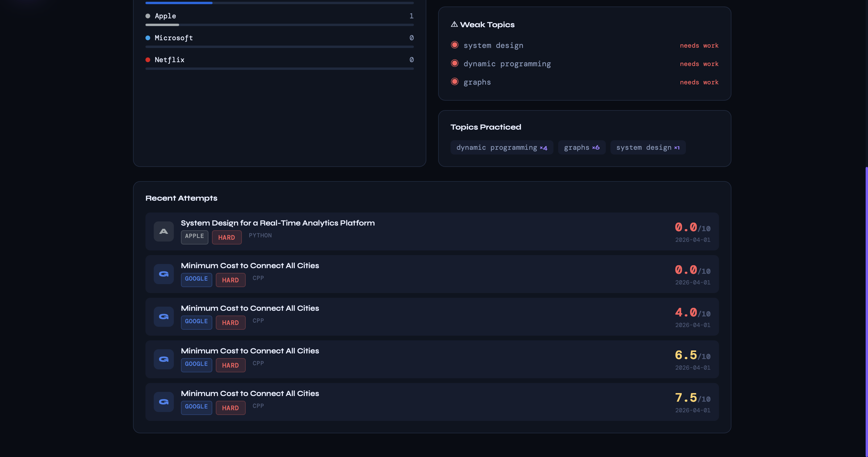
Task: Click the red marker next to system design
Action: (455, 45)
